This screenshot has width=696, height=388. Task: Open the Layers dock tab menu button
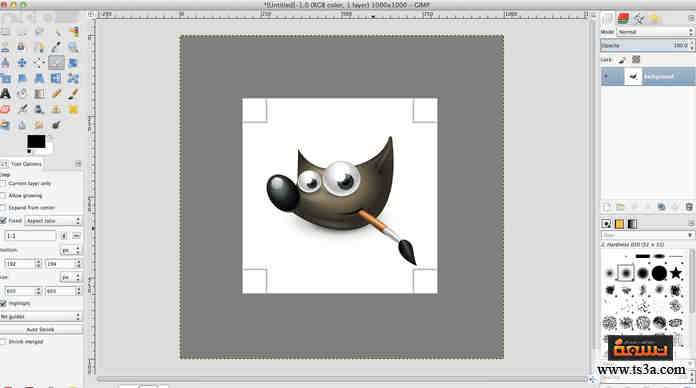tap(691, 18)
